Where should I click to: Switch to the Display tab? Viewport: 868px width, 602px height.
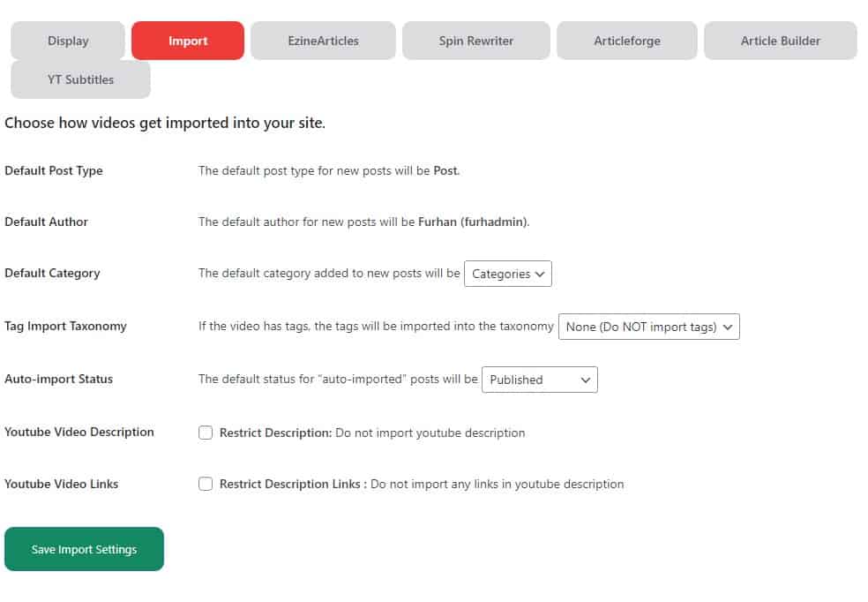pos(68,41)
